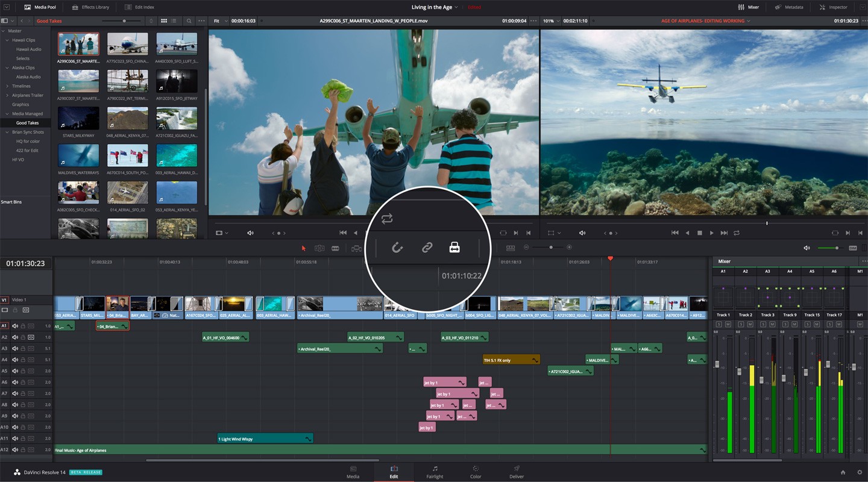Viewport: 868px width, 482px height.
Task: Stop playback in the timeline viewer
Action: coord(700,233)
